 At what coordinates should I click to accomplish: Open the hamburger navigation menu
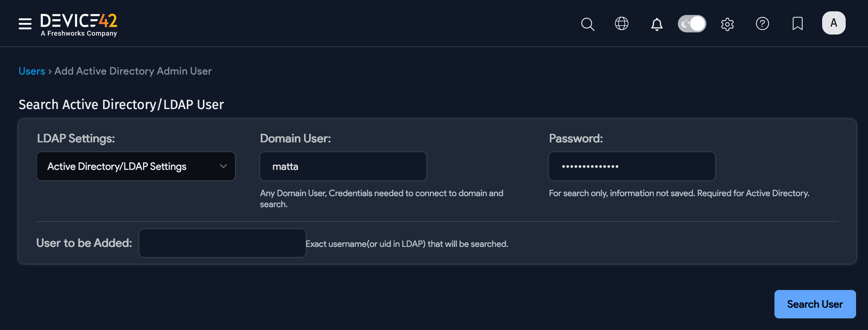(x=25, y=24)
